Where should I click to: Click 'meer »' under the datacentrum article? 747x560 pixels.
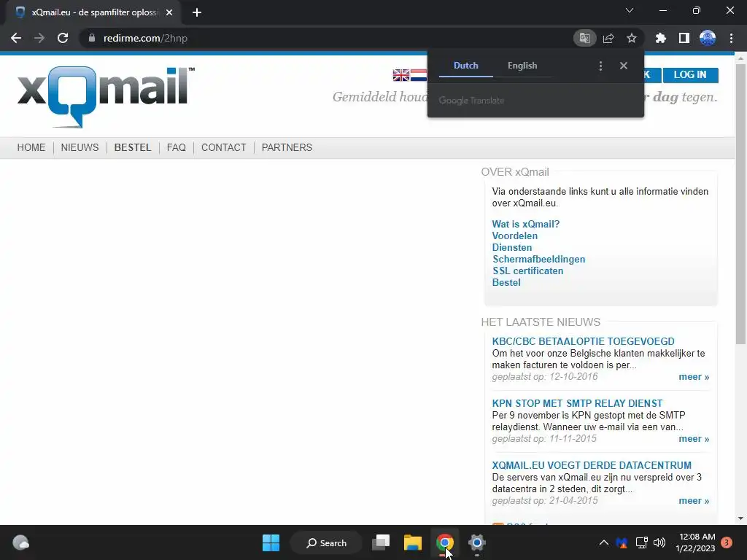[694, 501]
